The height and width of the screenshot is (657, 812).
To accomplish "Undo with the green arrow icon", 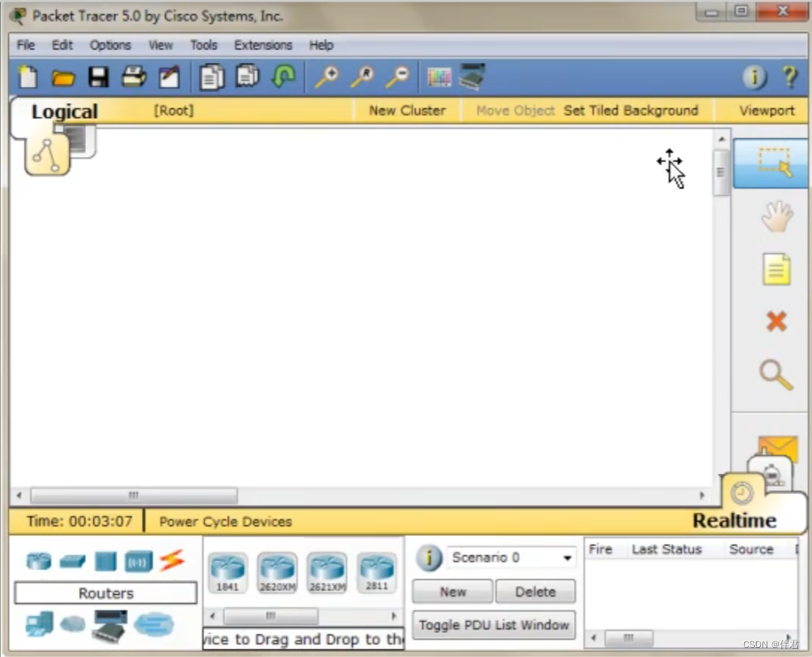I will pos(284,77).
